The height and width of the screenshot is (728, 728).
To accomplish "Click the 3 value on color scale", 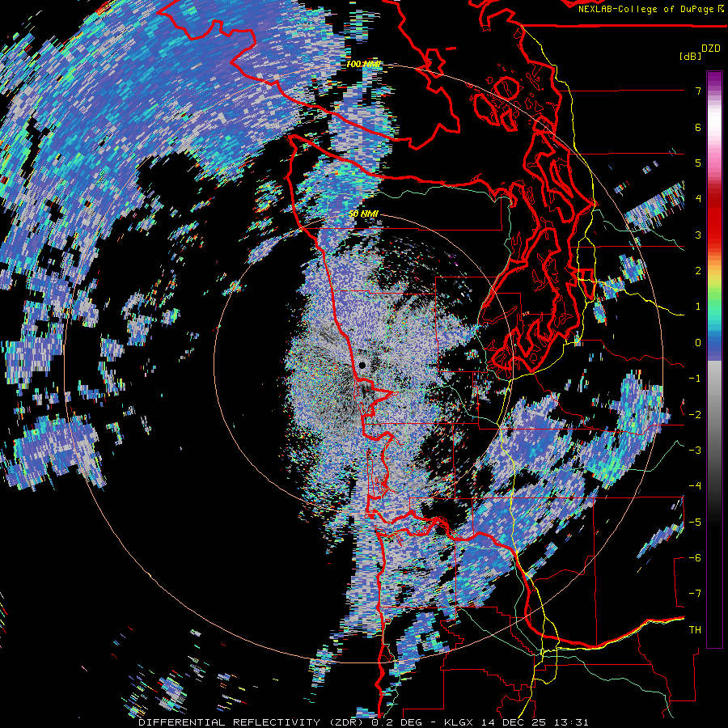I will coord(698,235).
